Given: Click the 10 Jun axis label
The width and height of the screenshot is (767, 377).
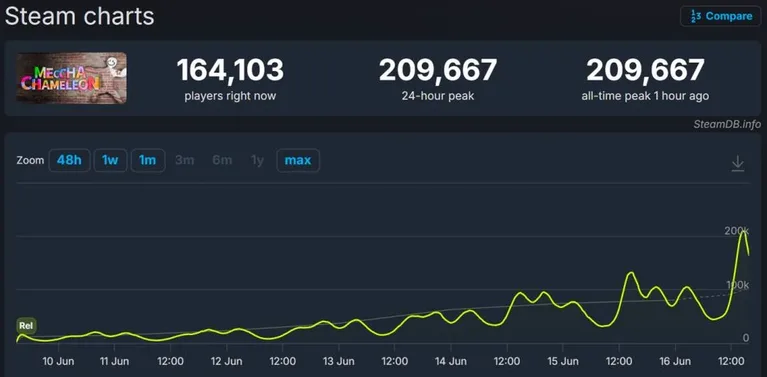Looking at the screenshot, I should tap(58, 361).
